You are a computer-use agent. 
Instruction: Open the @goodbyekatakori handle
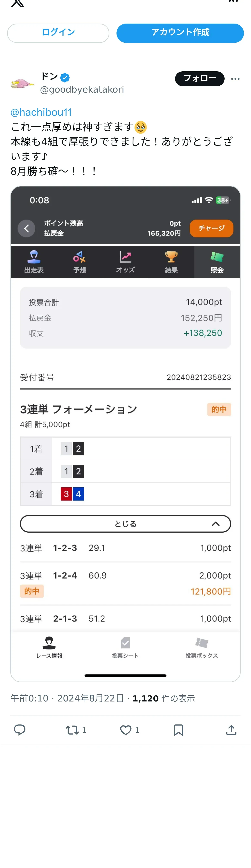point(82,89)
